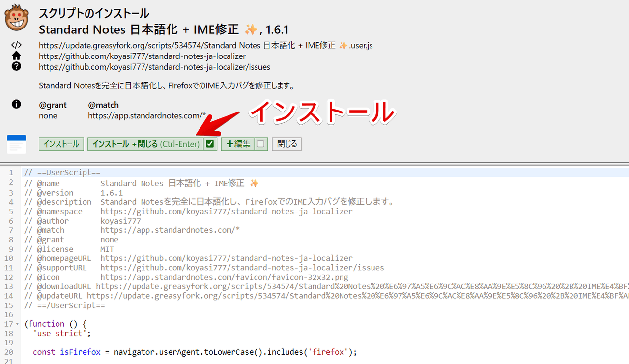The height and width of the screenshot is (364, 629).
Task: Click the '// @homepageURL' code line
Action: (x=188, y=258)
